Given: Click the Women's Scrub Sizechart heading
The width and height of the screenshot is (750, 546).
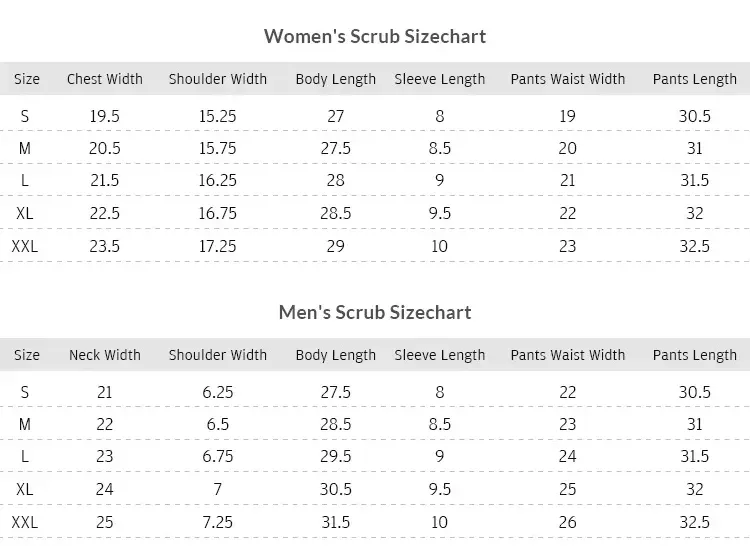Looking at the screenshot, I should (x=375, y=36).
